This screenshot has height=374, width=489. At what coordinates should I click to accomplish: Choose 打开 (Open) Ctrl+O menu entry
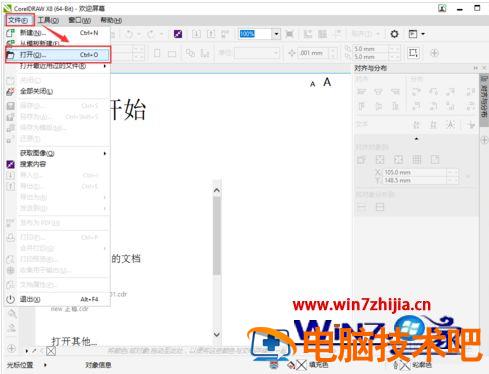coord(57,55)
